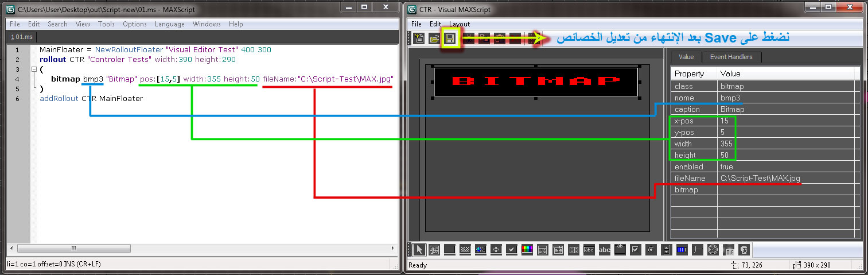The height and width of the screenshot is (275, 868).
Task: Open the Options menu
Action: [135, 24]
